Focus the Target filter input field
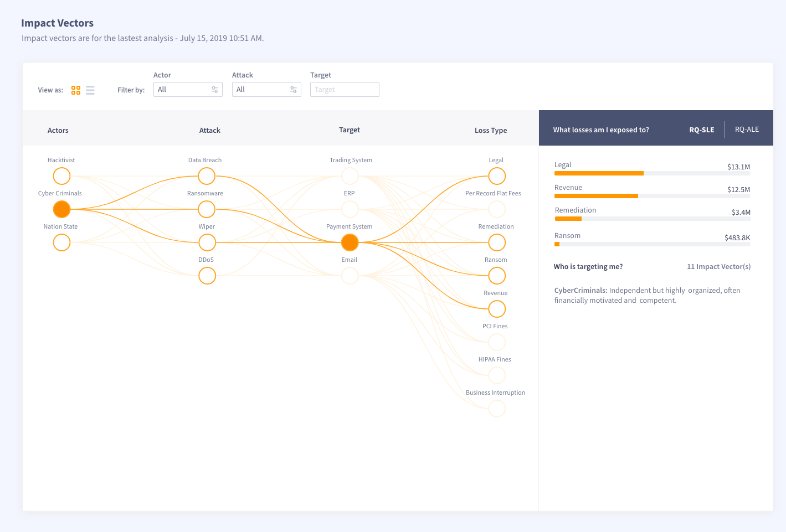786x532 pixels. 345,90
